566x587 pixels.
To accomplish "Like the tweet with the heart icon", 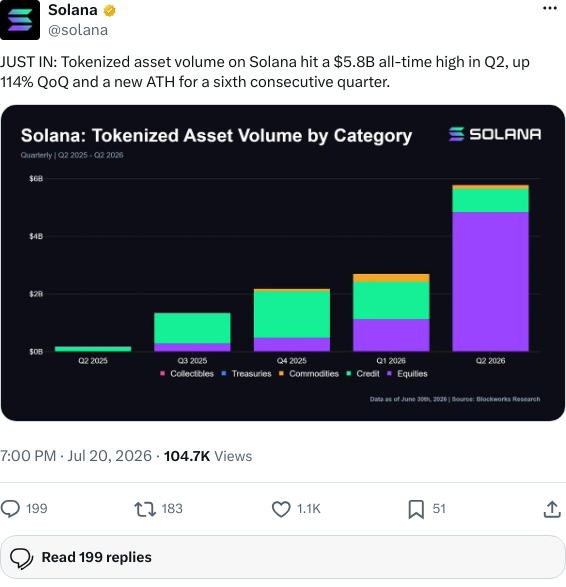I will coord(281,509).
